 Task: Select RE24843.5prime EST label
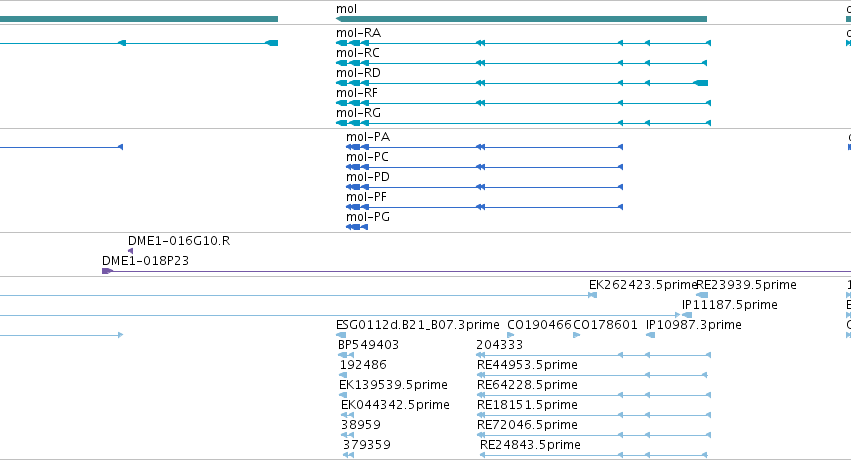[530, 446]
